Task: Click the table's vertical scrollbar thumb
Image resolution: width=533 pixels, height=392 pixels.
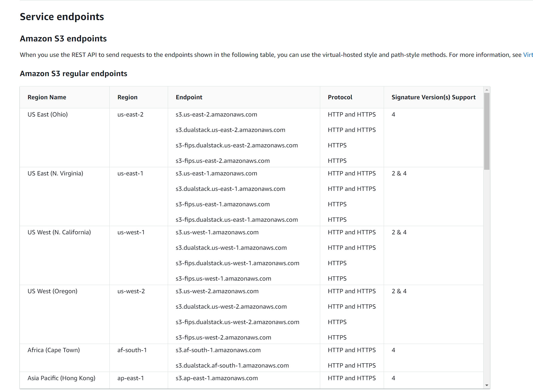Action: point(487,131)
